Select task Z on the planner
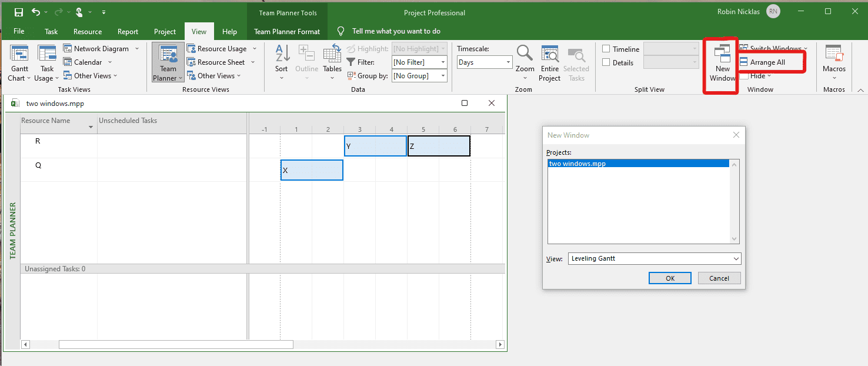The height and width of the screenshot is (366, 868). 439,146
